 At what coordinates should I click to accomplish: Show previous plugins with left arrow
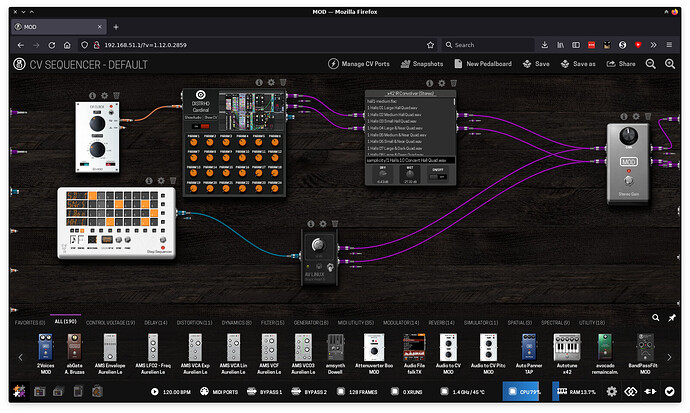(x=20, y=357)
